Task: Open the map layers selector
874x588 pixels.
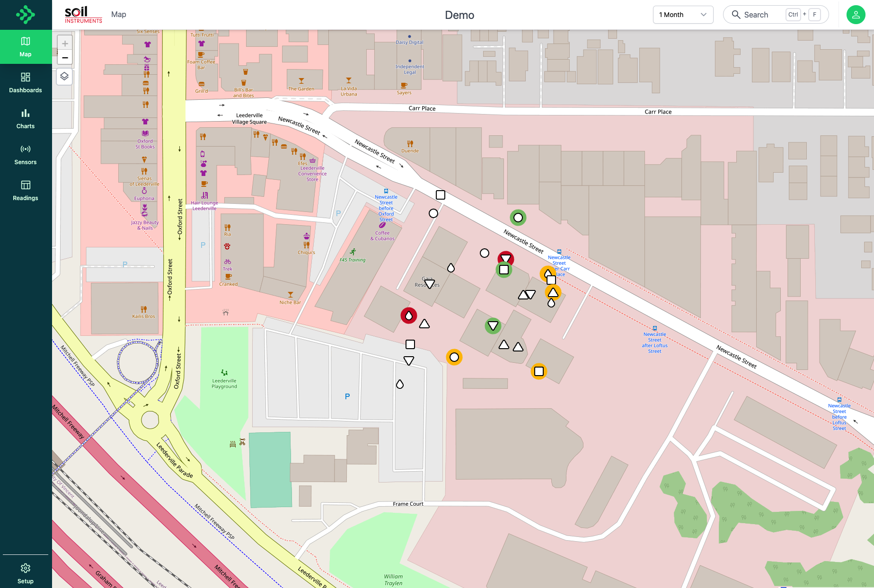Action: click(x=64, y=76)
